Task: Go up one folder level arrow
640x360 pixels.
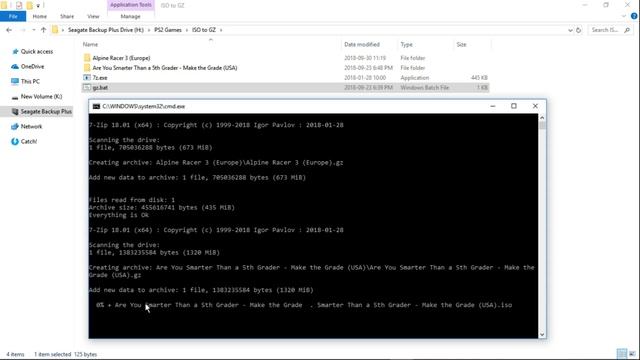Action: tap(43, 30)
